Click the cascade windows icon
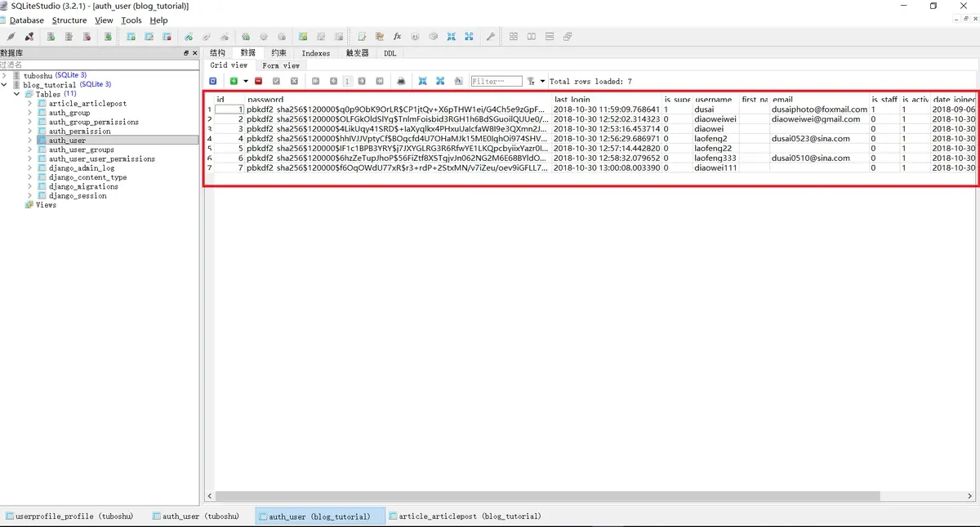980x527 pixels. (x=568, y=37)
